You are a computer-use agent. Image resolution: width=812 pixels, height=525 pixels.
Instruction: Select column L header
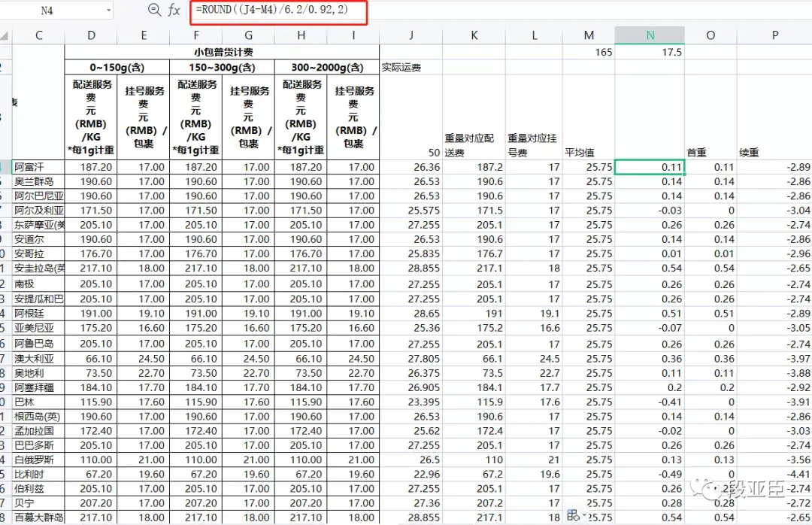pyautogui.click(x=534, y=35)
